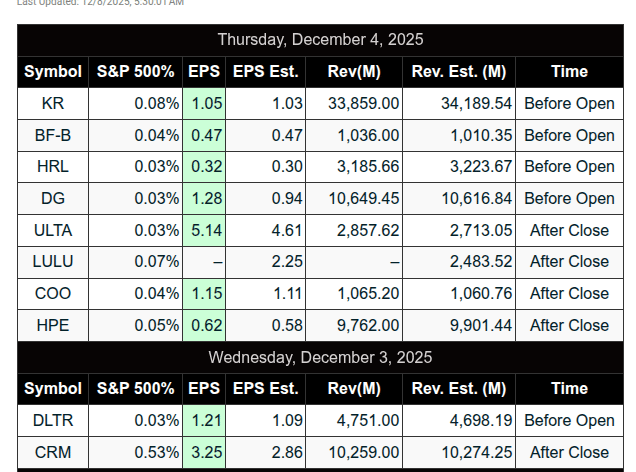Click the COO ticker symbol

tap(53, 293)
